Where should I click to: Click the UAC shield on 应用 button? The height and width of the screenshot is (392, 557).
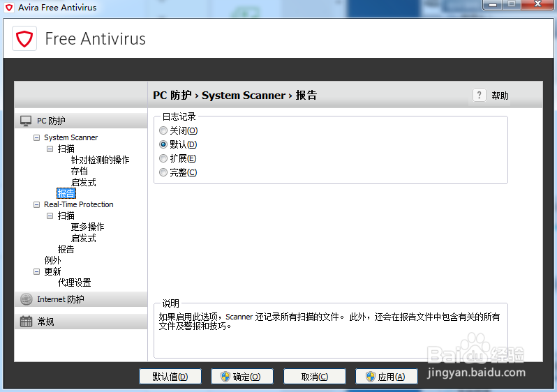370,377
